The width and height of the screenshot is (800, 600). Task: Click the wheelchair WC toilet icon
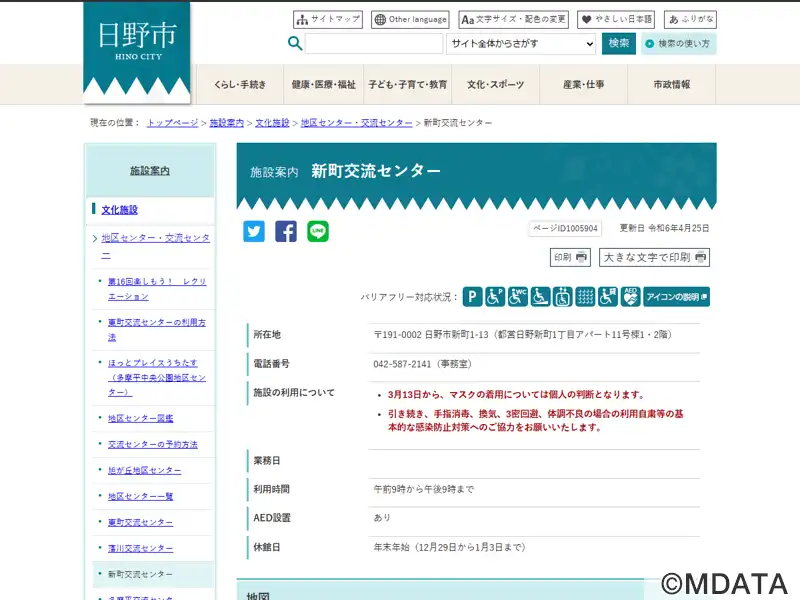point(518,296)
